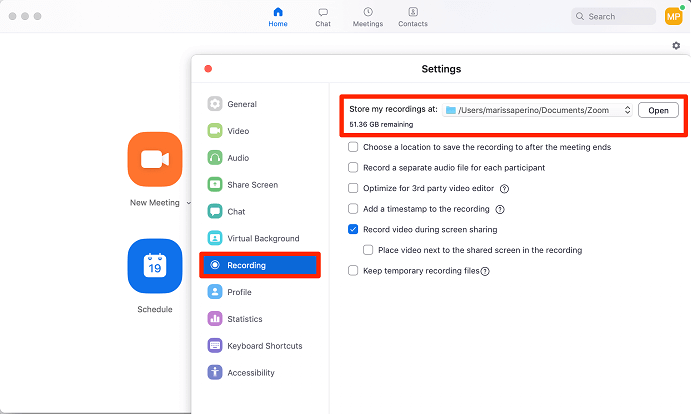Check Add a timestamp to the recording
Screen dimensions: 691x417
[353, 209]
